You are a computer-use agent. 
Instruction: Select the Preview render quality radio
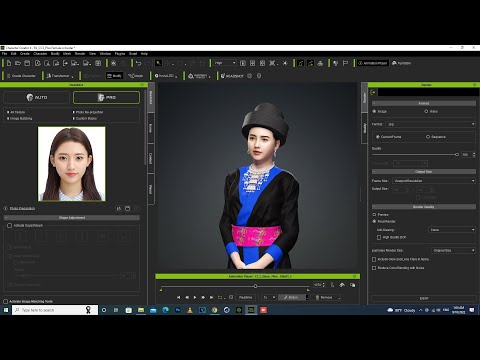click(374, 215)
